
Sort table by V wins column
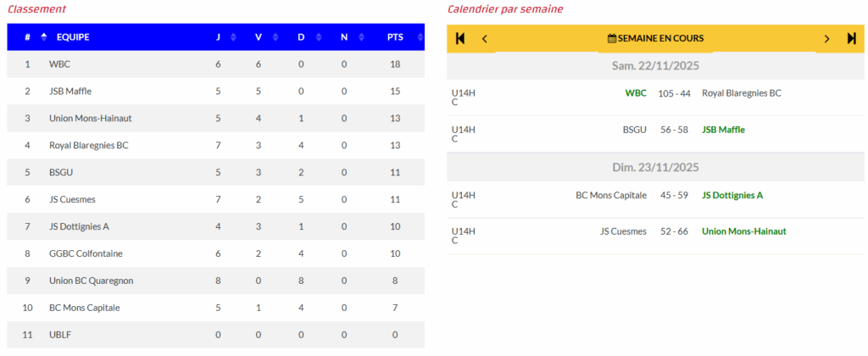(x=259, y=37)
